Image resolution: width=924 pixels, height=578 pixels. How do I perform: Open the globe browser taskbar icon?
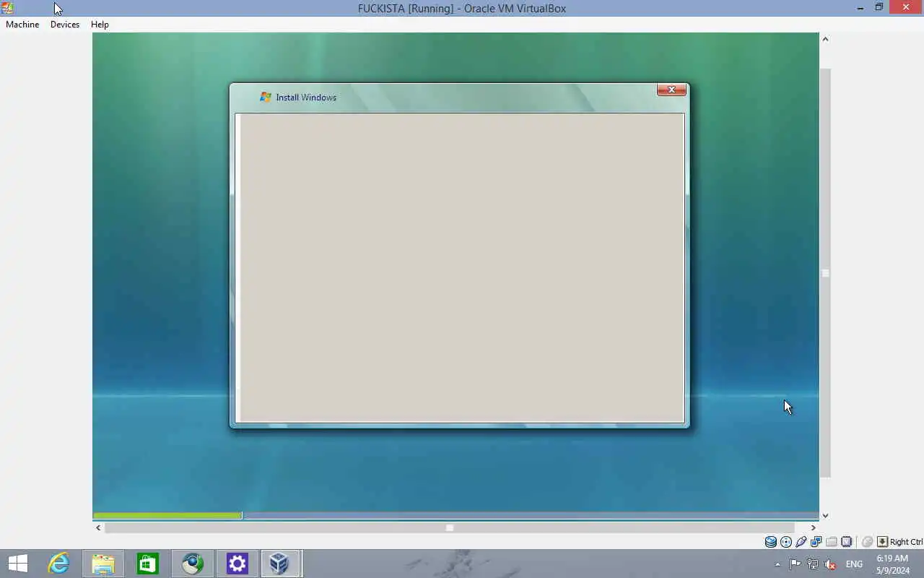point(193,564)
